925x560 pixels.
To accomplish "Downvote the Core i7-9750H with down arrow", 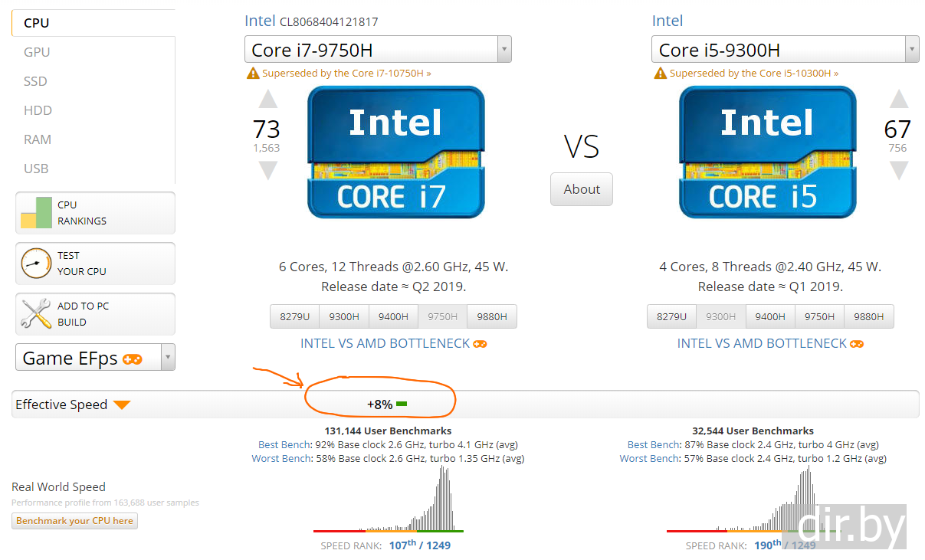I will pyautogui.click(x=267, y=170).
